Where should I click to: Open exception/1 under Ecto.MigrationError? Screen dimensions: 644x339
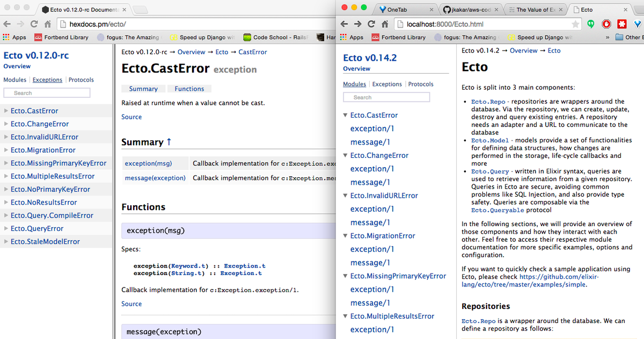tap(372, 249)
